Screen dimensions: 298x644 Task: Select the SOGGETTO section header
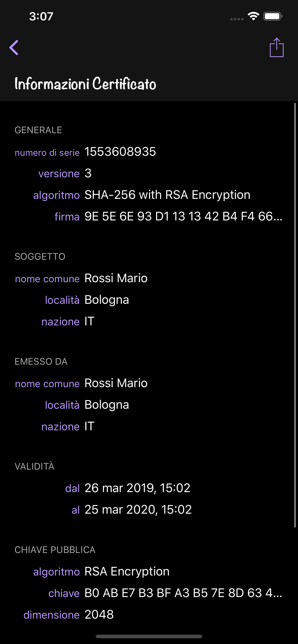pyautogui.click(x=40, y=256)
